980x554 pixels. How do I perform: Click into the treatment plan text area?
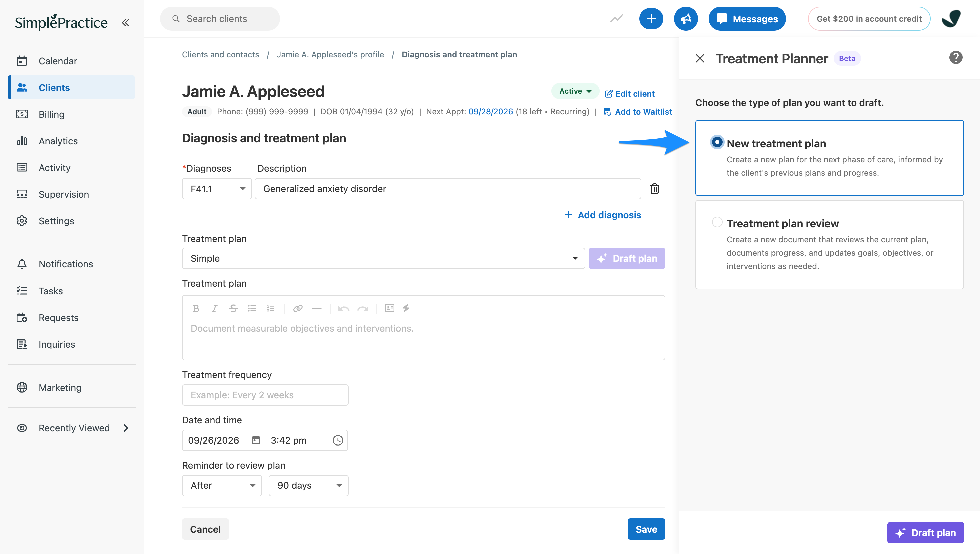point(423,339)
